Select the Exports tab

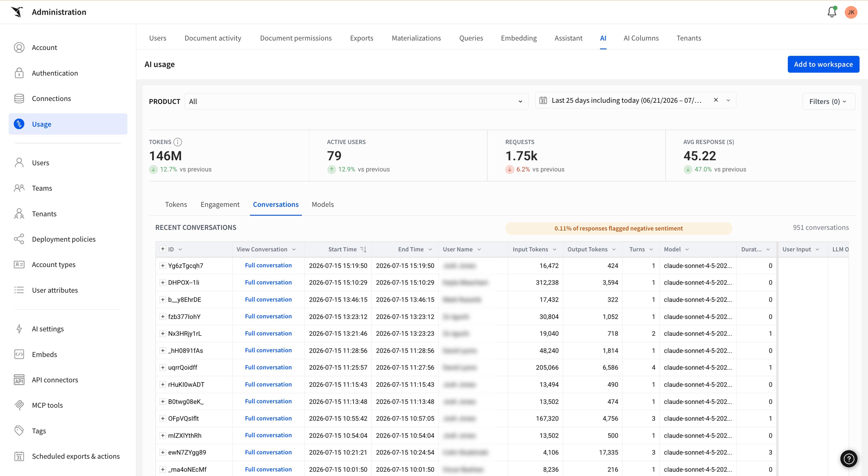pos(362,38)
